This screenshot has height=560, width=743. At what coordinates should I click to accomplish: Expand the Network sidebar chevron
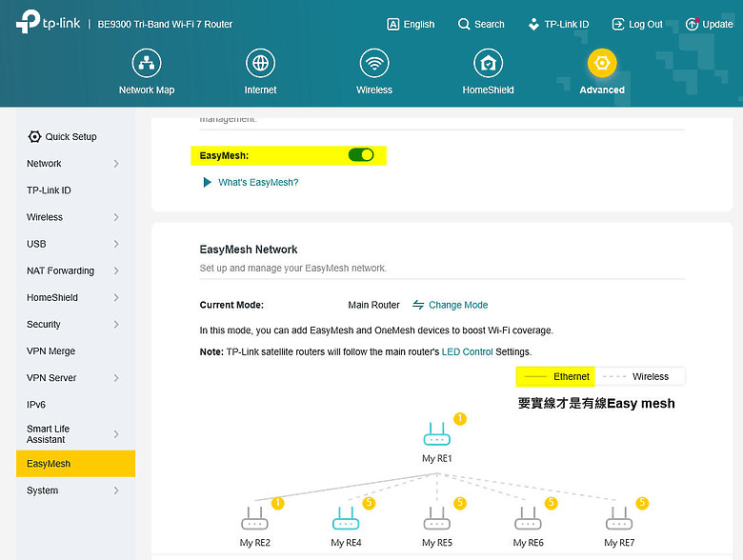(x=116, y=164)
